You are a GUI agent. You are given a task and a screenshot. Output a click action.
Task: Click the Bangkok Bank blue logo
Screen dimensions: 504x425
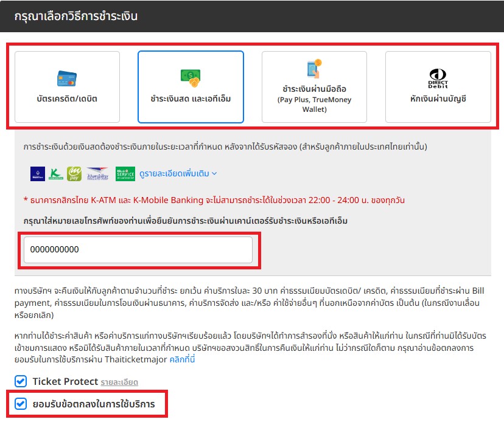coord(38,174)
